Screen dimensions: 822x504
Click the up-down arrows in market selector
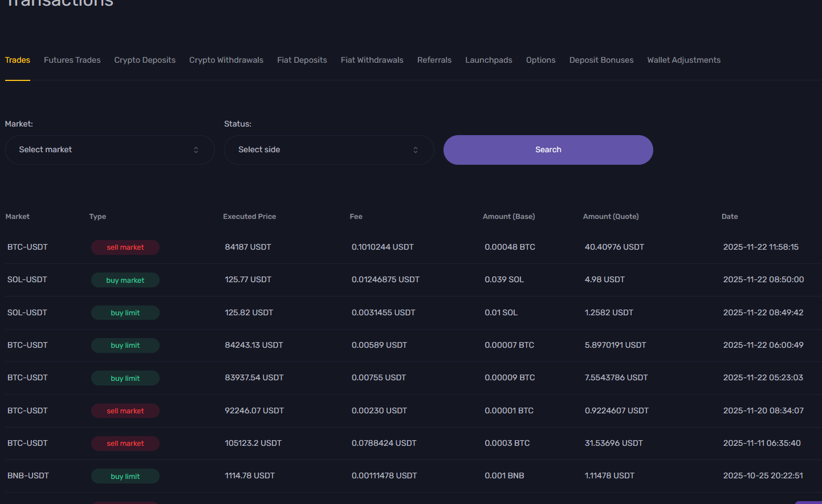196,150
